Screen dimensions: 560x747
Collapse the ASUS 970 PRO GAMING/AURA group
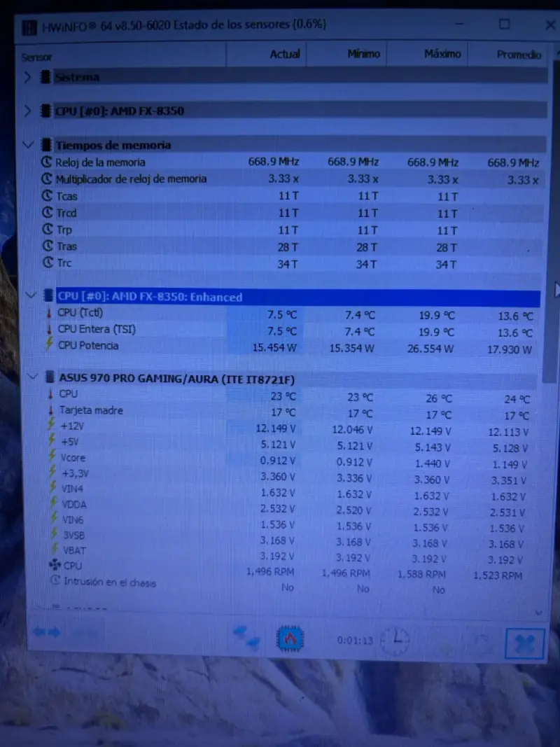32,377
